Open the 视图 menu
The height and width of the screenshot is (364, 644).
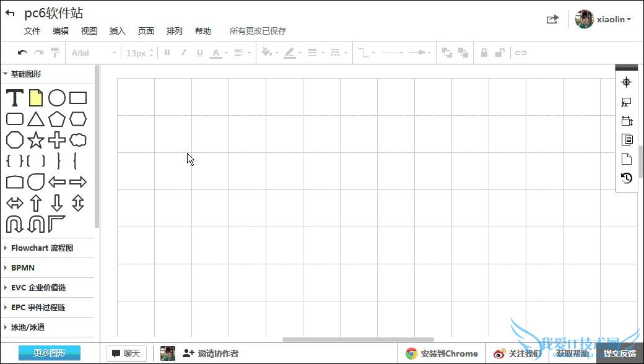click(89, 31)
